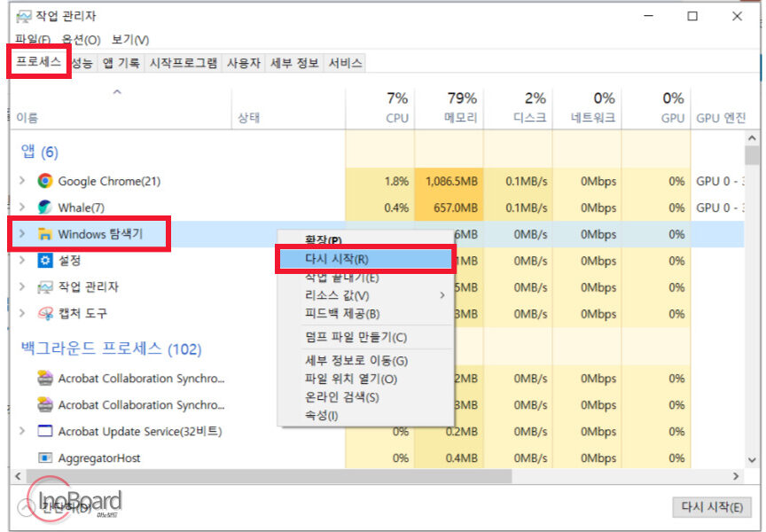The width and height of the screenshot is (766, 532).
Task: Choose 작업 끝내기(E) in context menu
Action: coord(366,278)
